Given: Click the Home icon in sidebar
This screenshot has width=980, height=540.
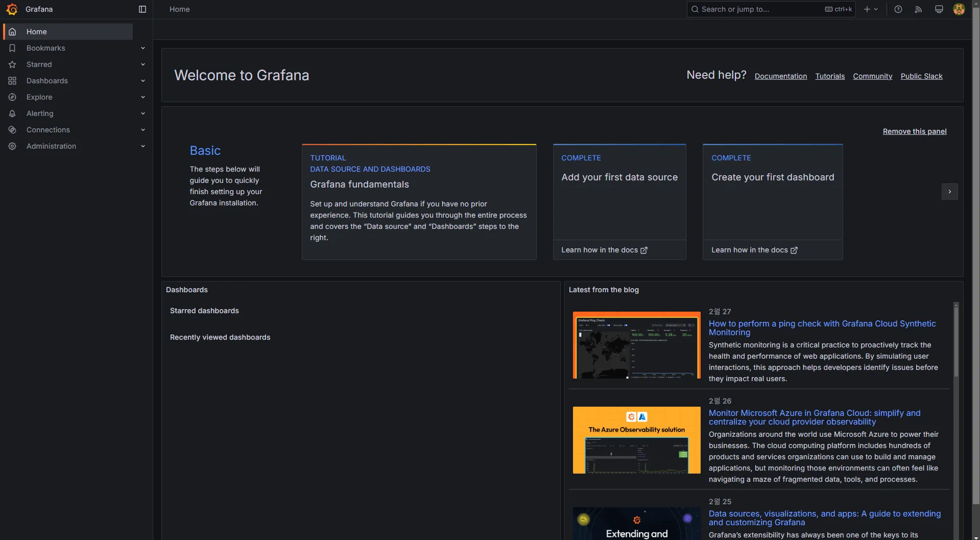Looking at the screenshot, I should [12, 32].
